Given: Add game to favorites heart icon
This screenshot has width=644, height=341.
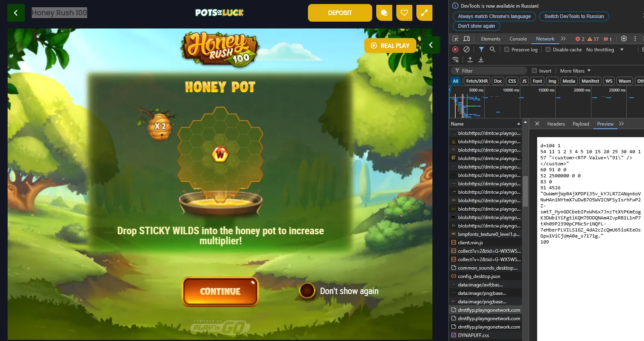Looking at the screenshot, I should tap(404, 13).
